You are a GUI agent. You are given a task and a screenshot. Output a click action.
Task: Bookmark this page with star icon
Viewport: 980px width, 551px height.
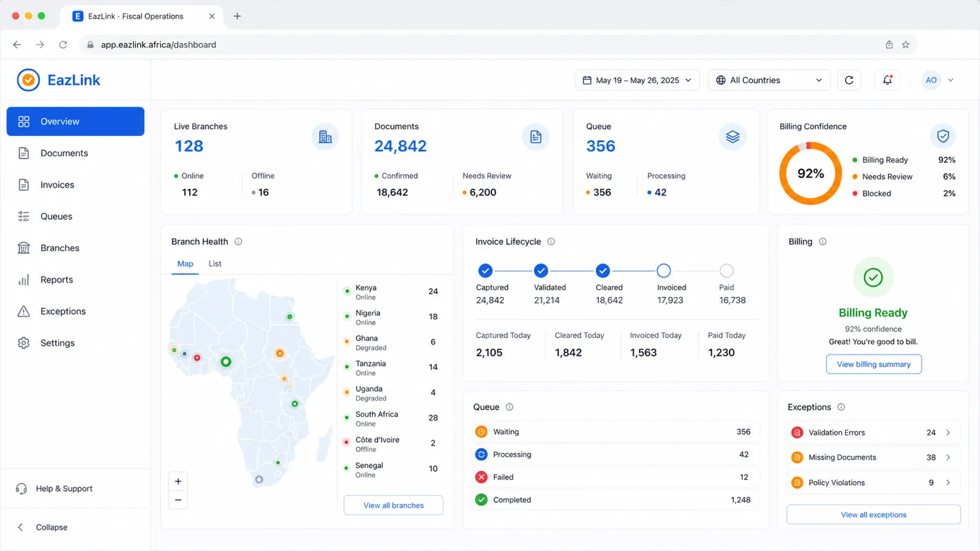click(906, 45)
